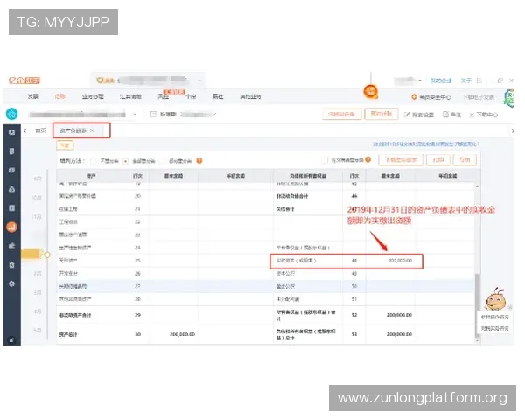Select 3月 on the month timeline
Image resolution: width=525 pixels, height=420 pixels.
point(37,292)
